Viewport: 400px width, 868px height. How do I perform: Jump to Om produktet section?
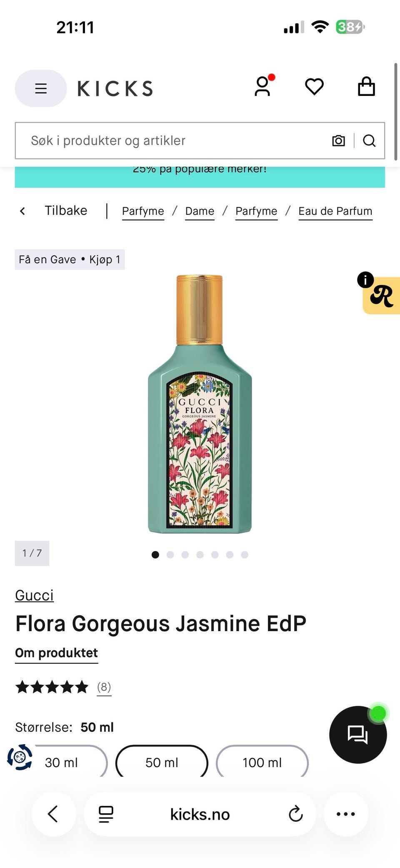click(57, 653)
